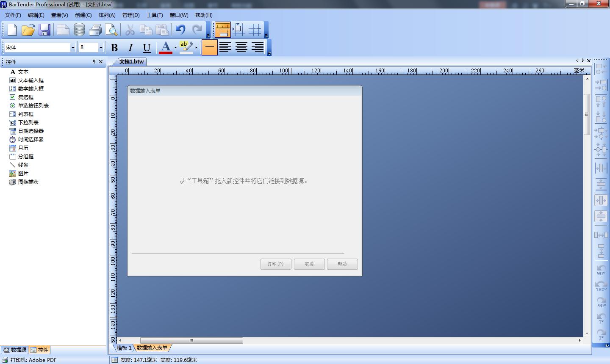
Task: Open the font size dropdown arrow
Action: click(101, 47)
